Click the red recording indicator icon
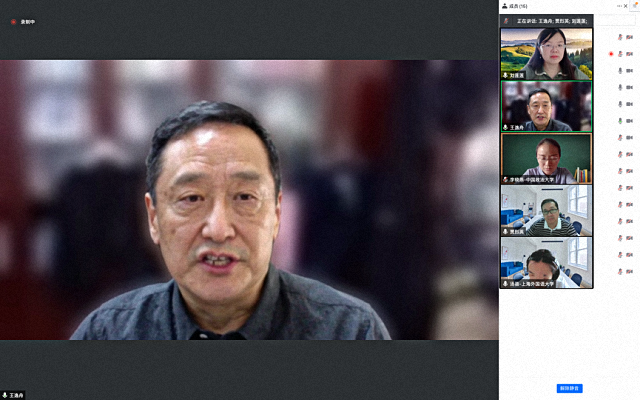This screenshot has width=640, height=400. point(14,21)
